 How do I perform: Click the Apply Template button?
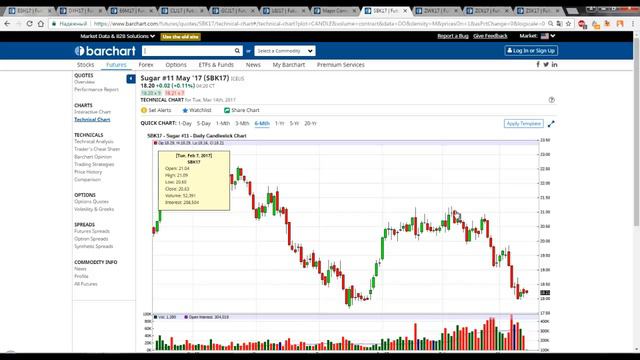tap(524, 123)
